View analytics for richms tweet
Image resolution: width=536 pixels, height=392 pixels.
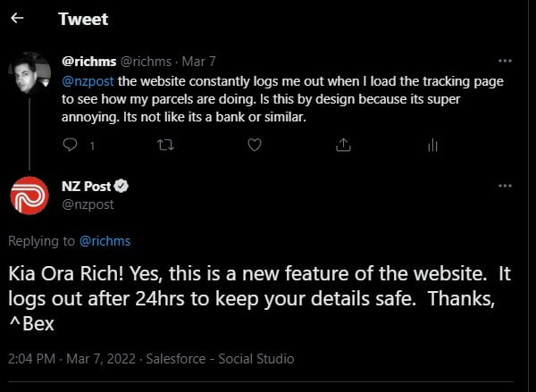432,144
